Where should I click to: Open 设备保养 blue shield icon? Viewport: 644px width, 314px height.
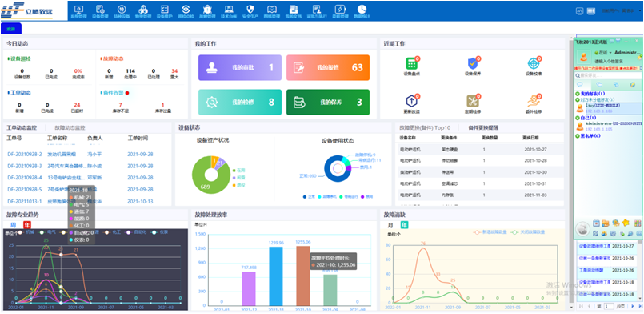tap(472, 64)
